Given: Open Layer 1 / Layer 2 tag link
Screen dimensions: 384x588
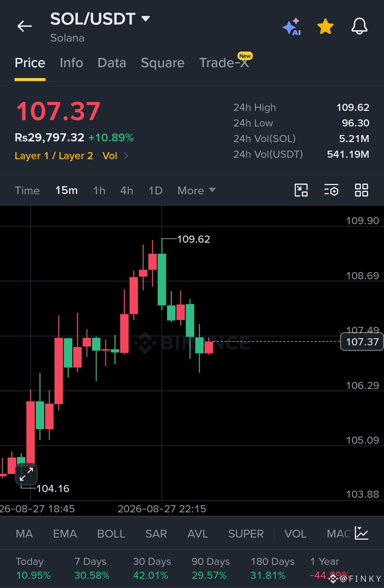Looking at the screenshot, I should coord(54,156).
